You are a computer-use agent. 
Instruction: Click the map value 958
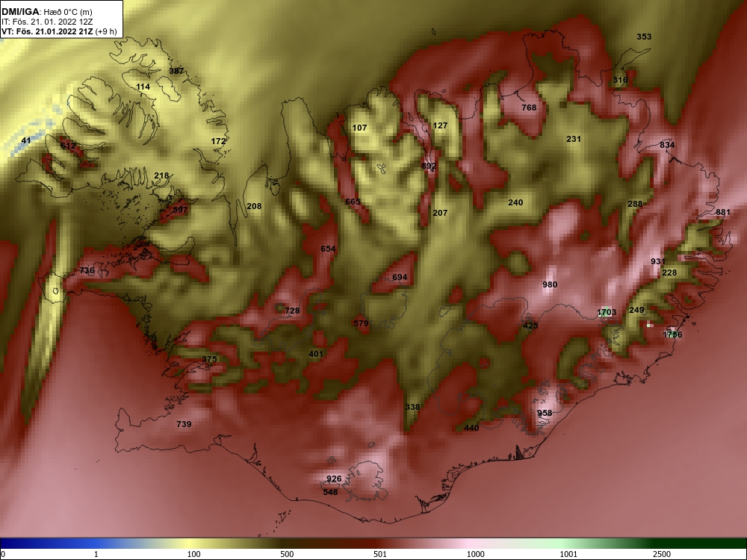point(545,414)
